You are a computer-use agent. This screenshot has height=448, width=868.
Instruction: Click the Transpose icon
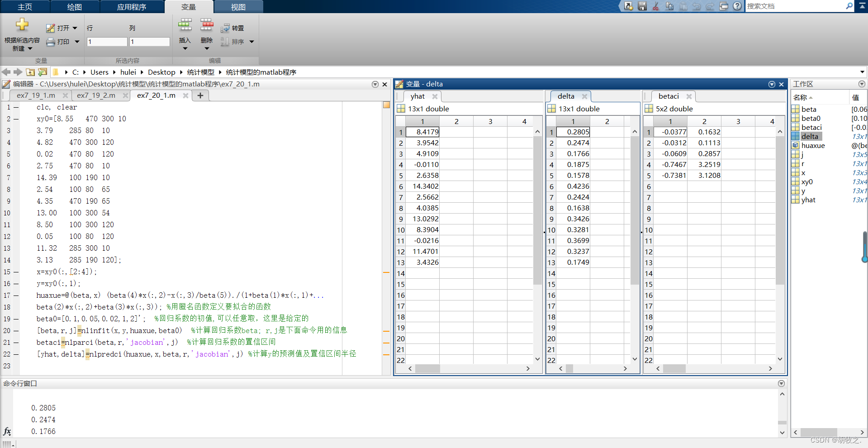225,28
